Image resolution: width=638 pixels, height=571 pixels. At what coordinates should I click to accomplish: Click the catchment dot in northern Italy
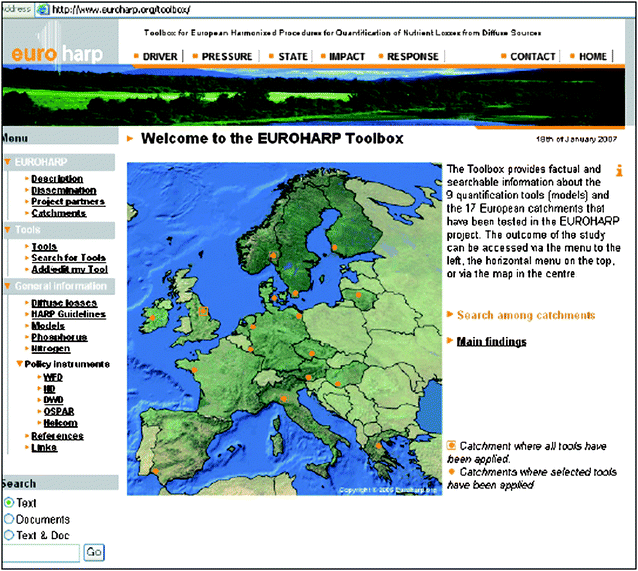(x=284, y=399)
